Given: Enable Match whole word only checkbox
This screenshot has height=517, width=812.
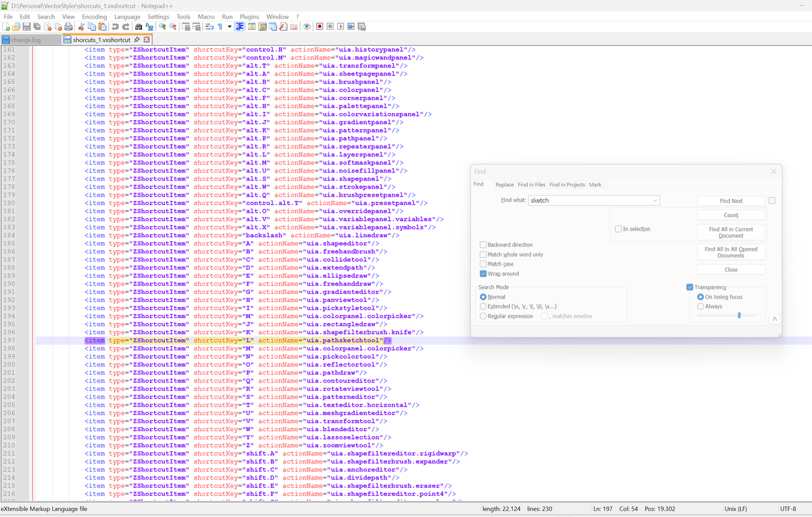Looking at the screenshot, I should pos(483,255).
